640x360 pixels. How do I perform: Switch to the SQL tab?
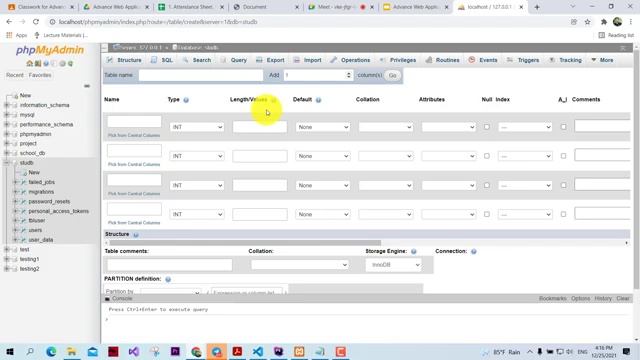click(162, 60)
